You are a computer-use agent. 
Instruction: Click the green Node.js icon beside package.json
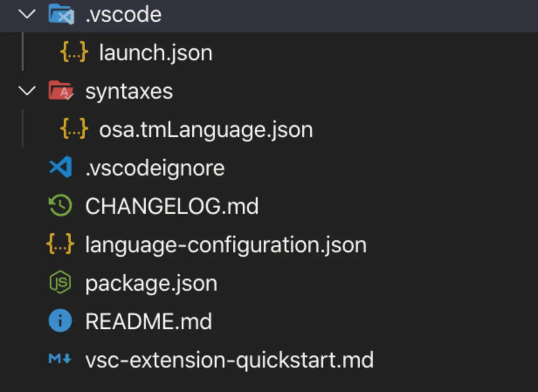pyautogui.click(x=60, y=283)
